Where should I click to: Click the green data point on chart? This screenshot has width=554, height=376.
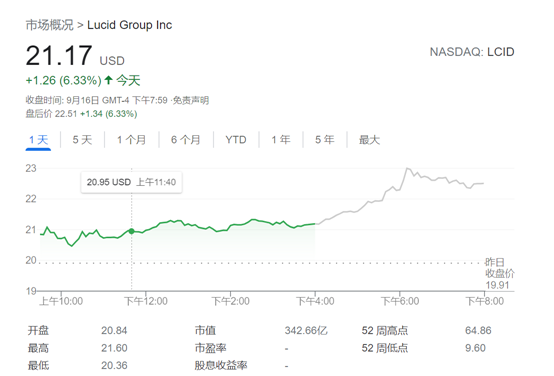131,231
